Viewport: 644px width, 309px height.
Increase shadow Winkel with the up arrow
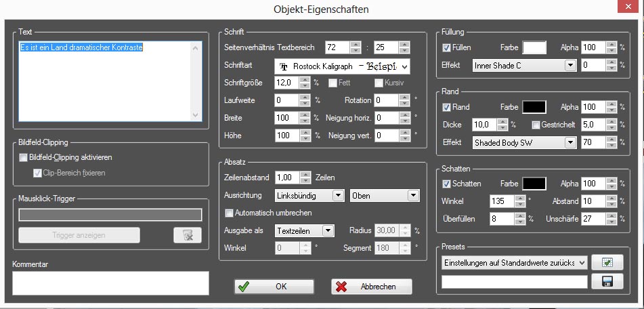519,198
